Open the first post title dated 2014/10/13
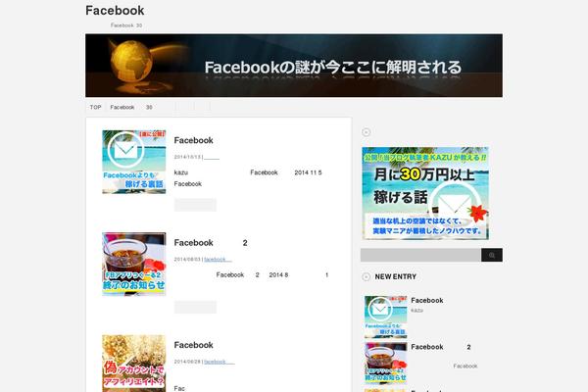The width and height of the screenshot is (588, 392). click(193, 140)
